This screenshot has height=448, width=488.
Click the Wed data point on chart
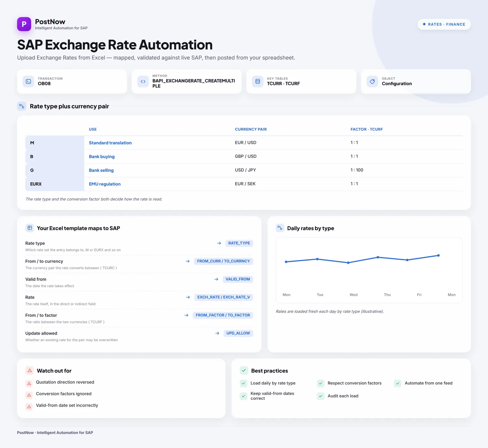pyautogui.click(x=348, y=263)
